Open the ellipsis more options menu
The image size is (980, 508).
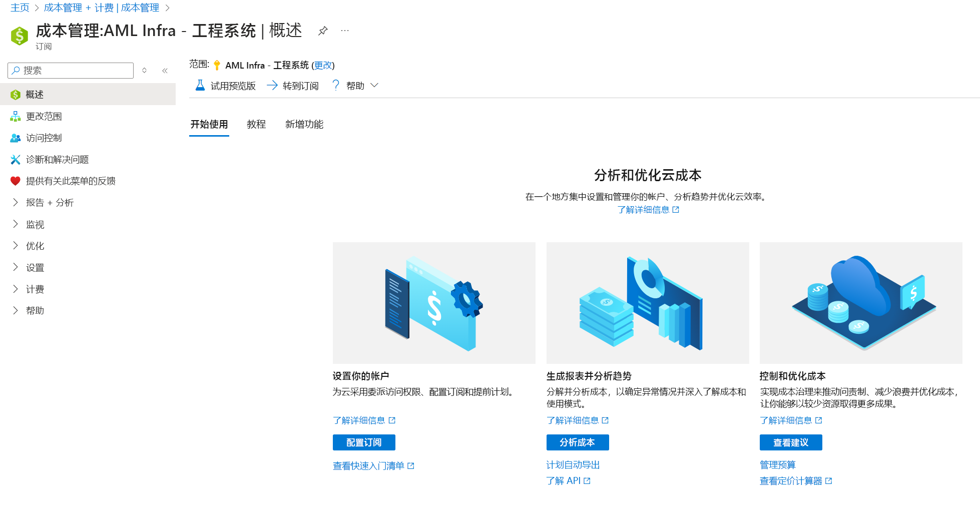(345, 31)
